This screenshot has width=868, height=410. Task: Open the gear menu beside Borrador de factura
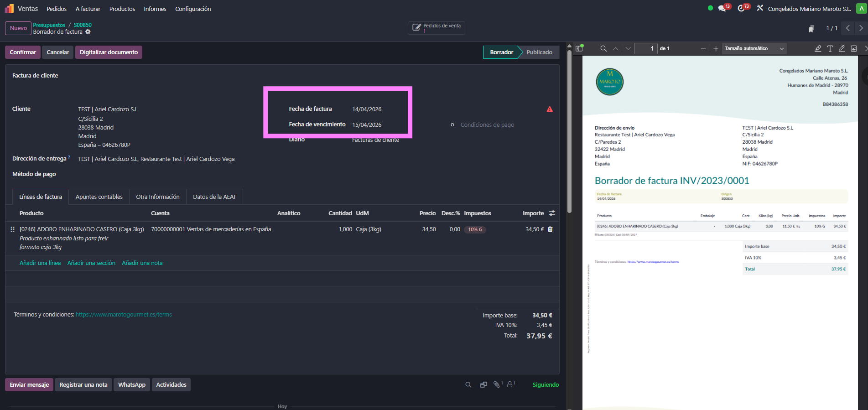[88, 32]
